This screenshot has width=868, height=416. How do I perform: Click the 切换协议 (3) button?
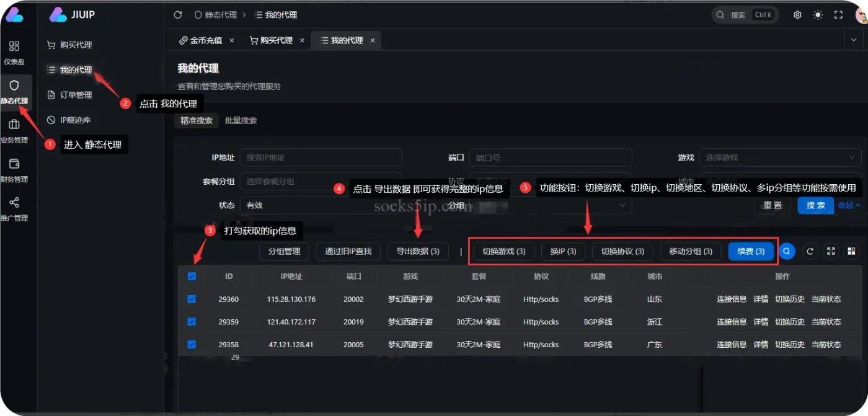pyautogui.click(x=622, y=251)
